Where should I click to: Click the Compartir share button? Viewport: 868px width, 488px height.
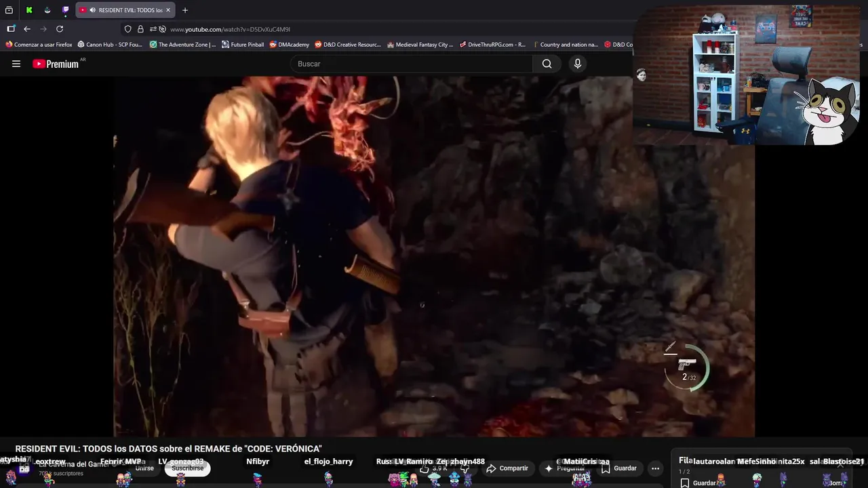point(507,468)
